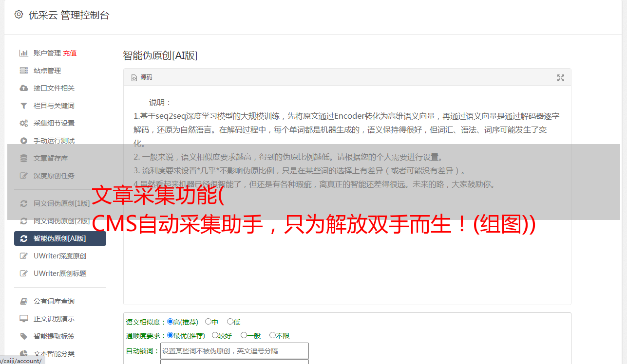
Task: Click the refresh icon for 智能伪原创[AI版]
Action: [x=23, y=238]
